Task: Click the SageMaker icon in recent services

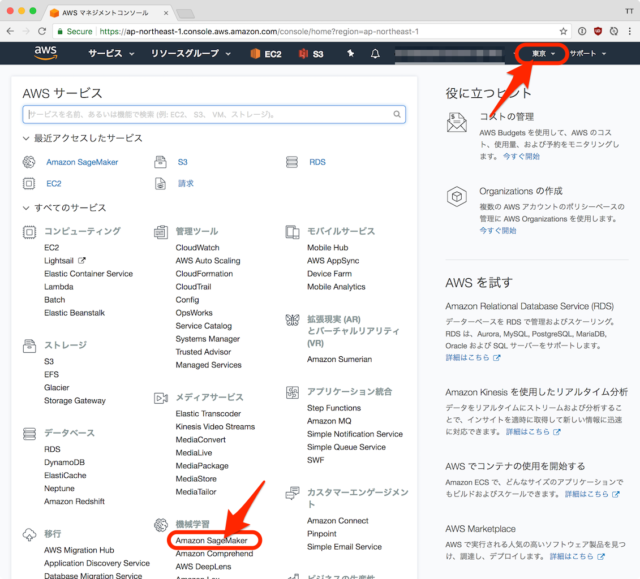Action: tap(29, 162)
